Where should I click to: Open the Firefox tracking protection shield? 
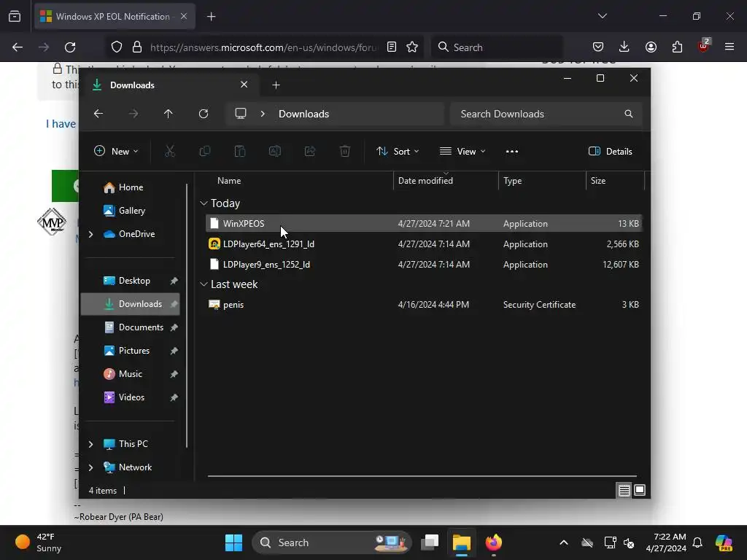click(117, 47)
